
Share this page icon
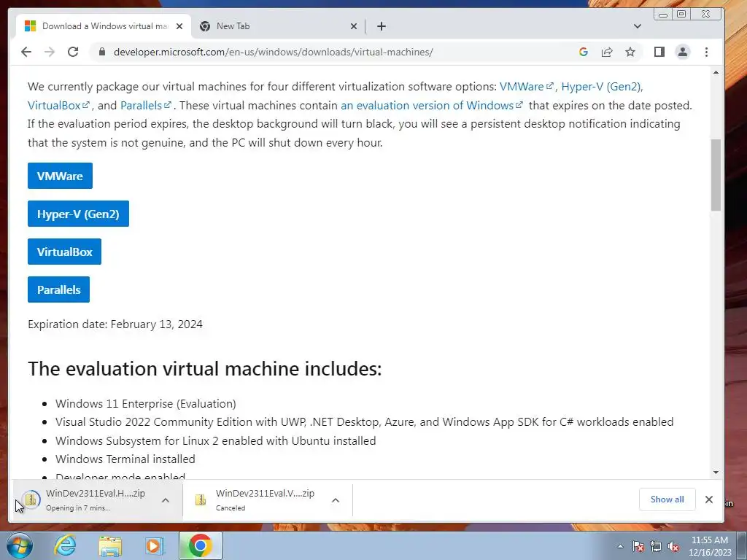[606, 52]
